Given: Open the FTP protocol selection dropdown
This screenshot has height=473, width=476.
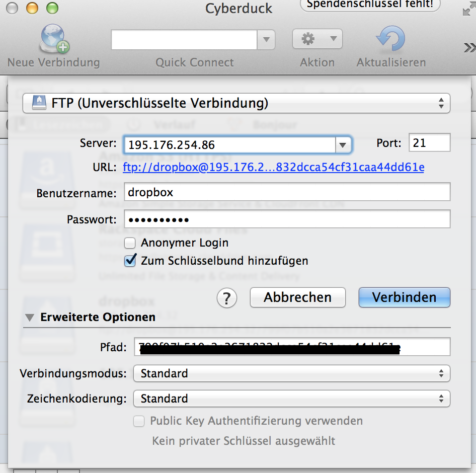Looking at the screenshot, I should [x=236, y=104].
